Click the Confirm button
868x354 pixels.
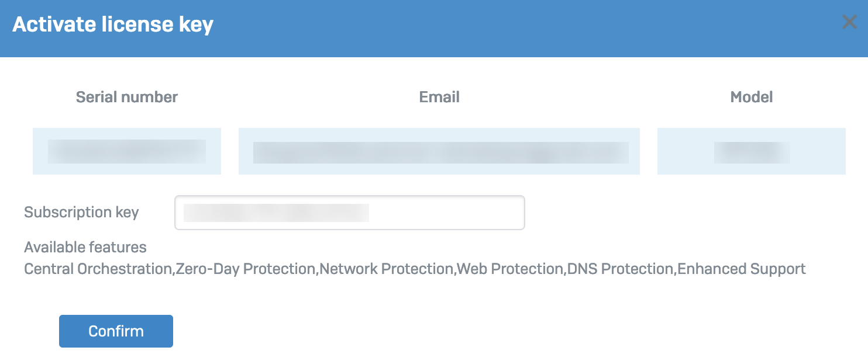coord(116,331)
